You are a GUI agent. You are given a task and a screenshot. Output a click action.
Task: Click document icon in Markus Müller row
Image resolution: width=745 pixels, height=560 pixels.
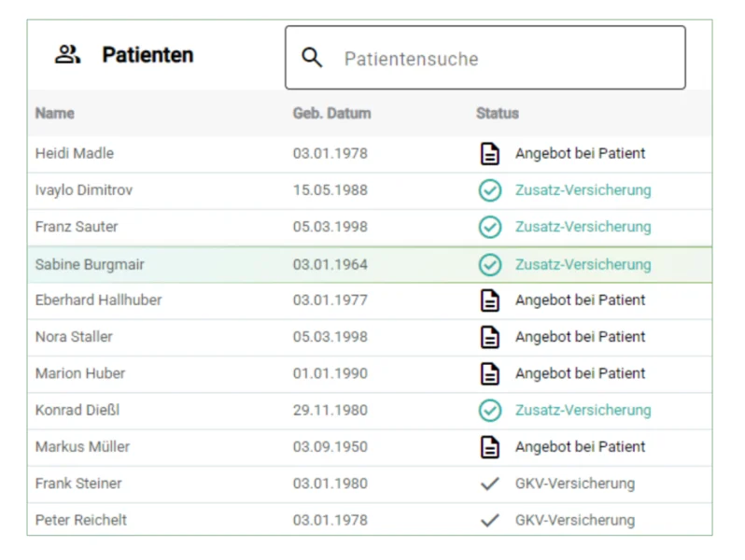tap(490, 447)
